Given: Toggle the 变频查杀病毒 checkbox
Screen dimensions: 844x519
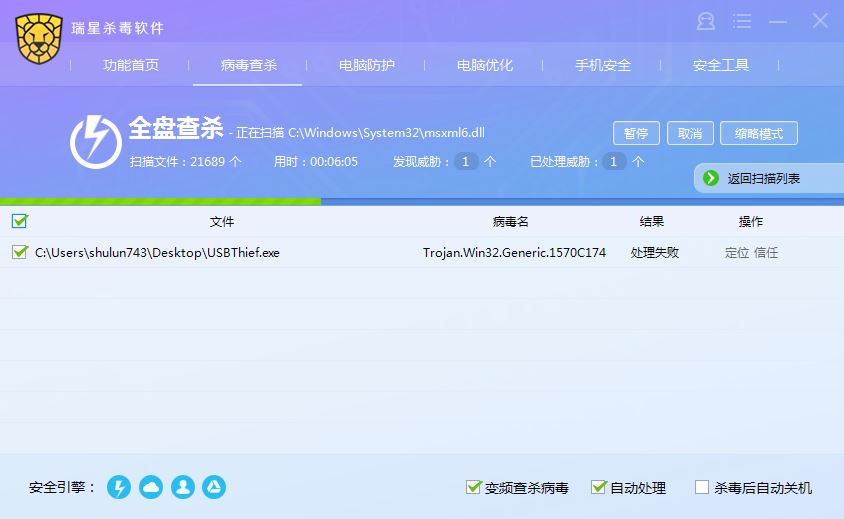Looking at the screenshot, I should [x=473, y=487].
